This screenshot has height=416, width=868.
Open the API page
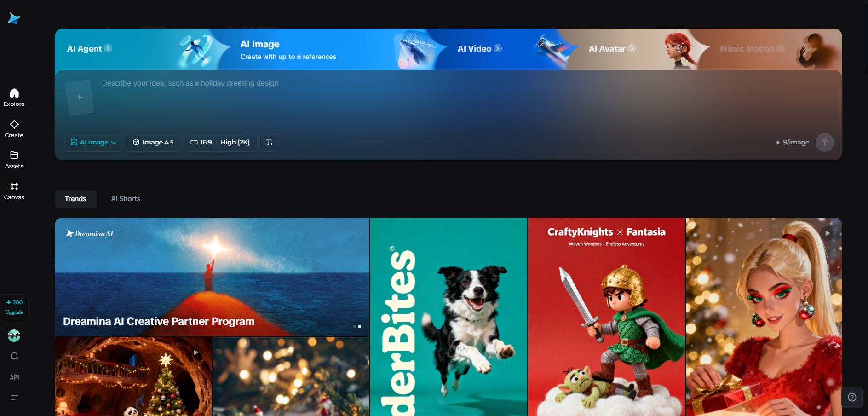(14, 377)
